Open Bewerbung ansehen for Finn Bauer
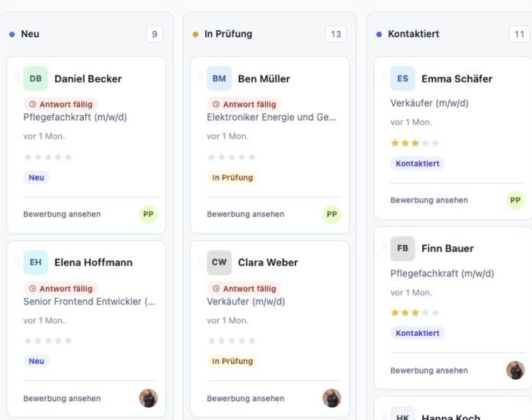532x420 pixels. pos(429,370)
